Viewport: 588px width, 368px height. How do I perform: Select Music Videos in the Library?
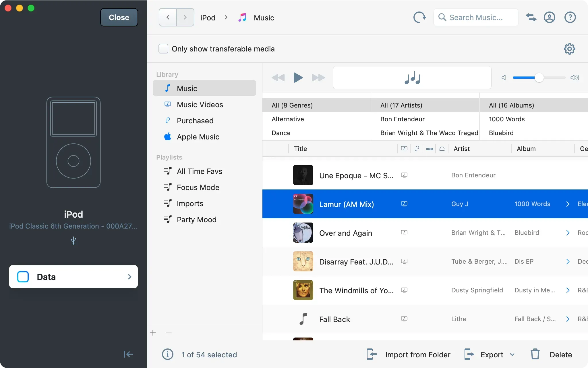204,104
